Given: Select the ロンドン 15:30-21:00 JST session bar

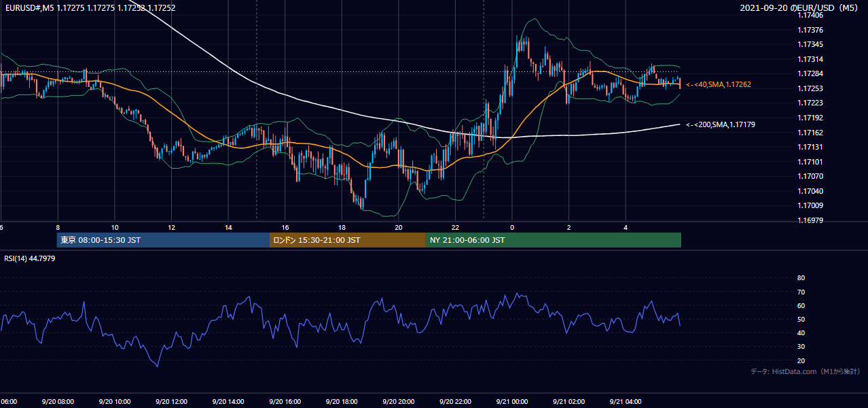Looking at the screenshot, I should tap(348, 240).
